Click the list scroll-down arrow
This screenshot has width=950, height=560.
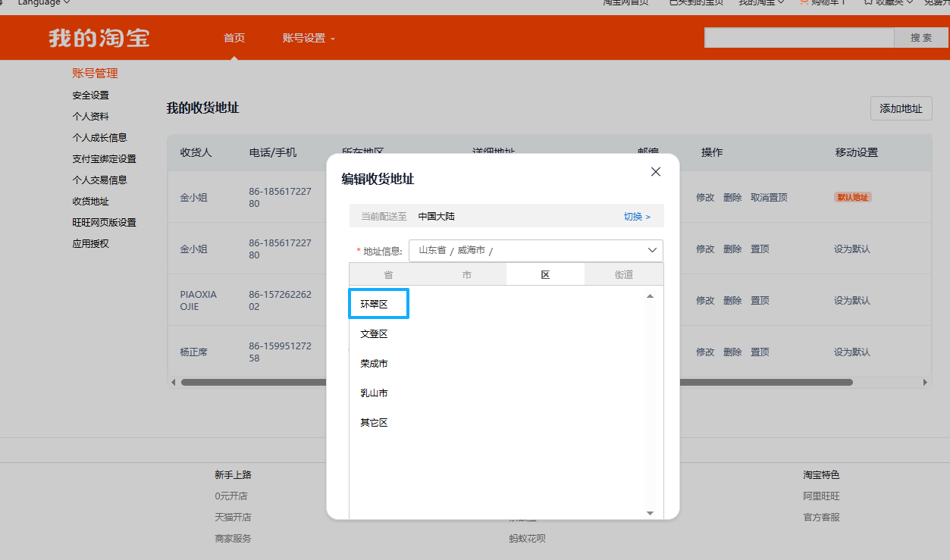tap(650, 513)
